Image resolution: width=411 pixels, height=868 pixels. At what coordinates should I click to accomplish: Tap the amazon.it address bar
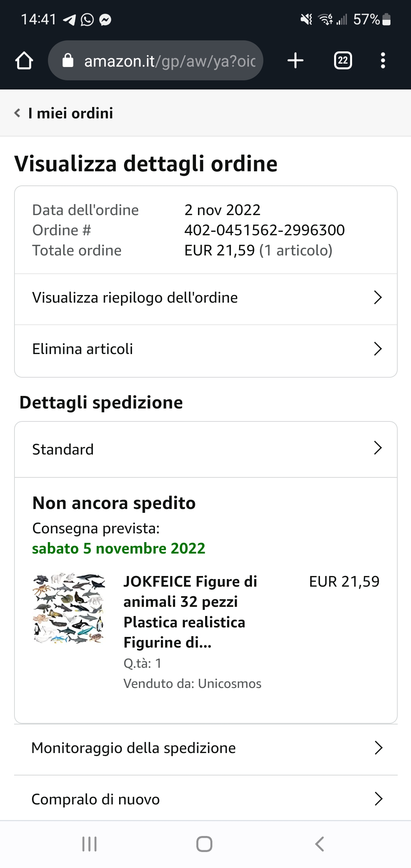click(x=169, y=61)
